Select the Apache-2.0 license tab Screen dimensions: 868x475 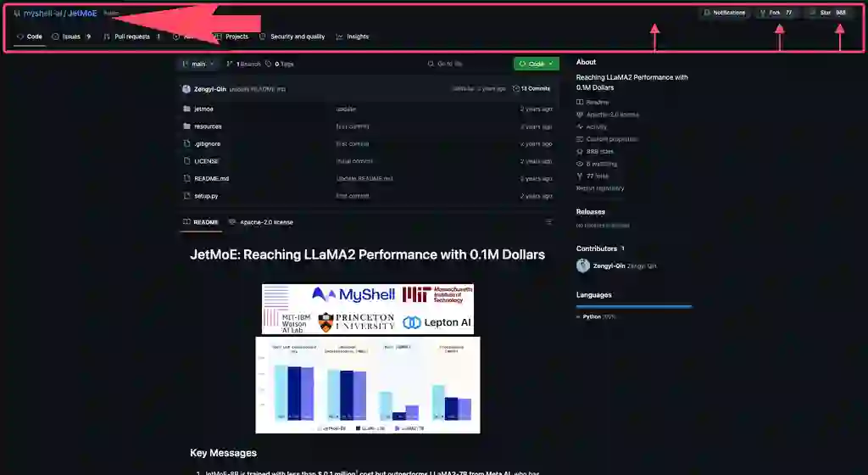(261, 222)
